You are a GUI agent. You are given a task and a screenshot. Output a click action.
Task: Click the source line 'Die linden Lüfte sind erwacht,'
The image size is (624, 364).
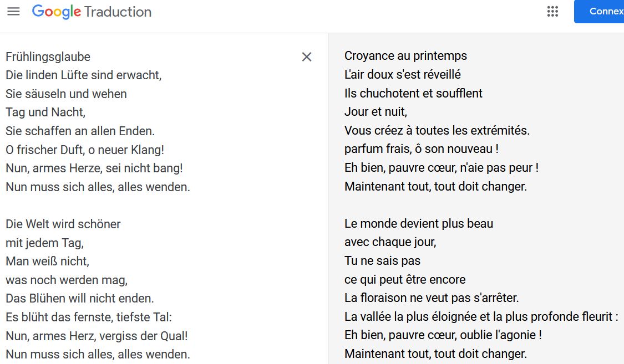tap(84, 75)
